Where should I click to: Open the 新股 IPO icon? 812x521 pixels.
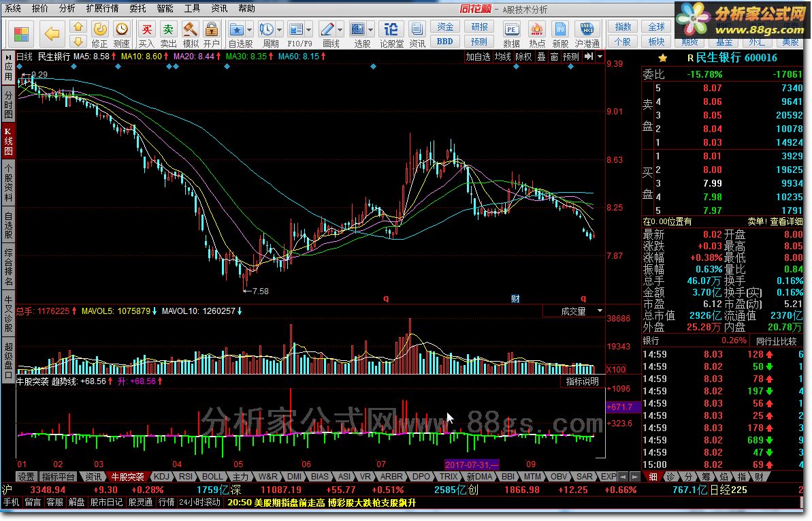pos(560,34)
